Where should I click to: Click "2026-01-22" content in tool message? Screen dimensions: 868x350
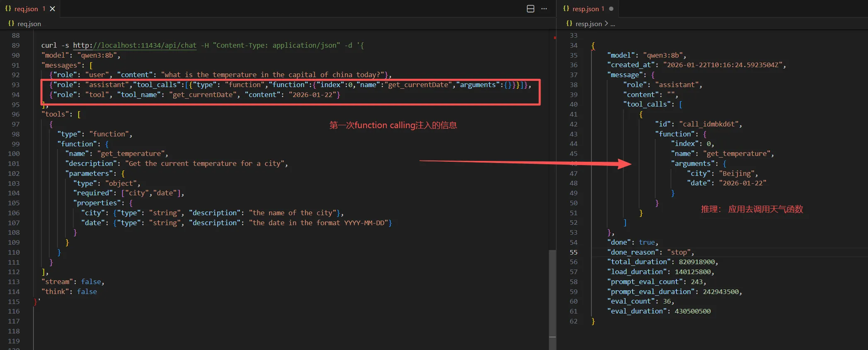click(x=312, y=95)
